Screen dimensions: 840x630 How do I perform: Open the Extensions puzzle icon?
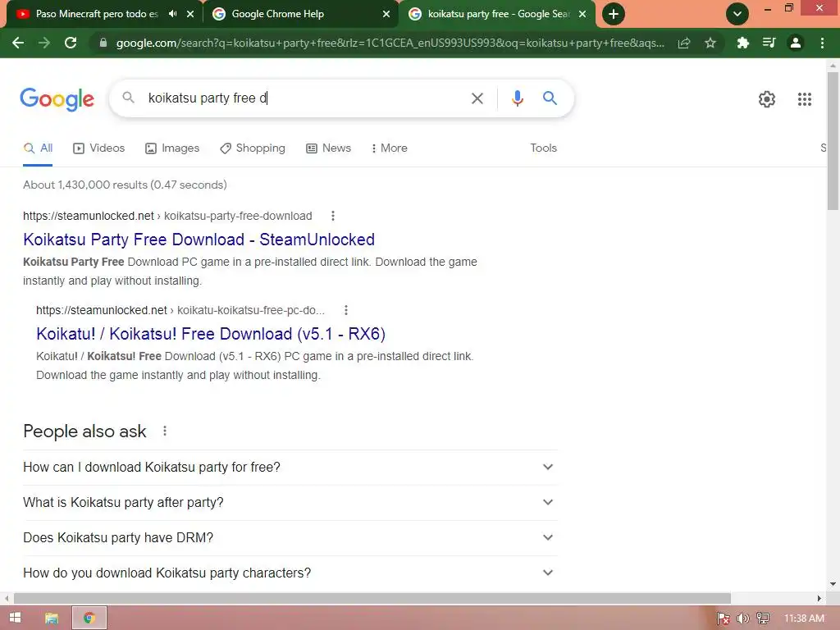[742, 43]
